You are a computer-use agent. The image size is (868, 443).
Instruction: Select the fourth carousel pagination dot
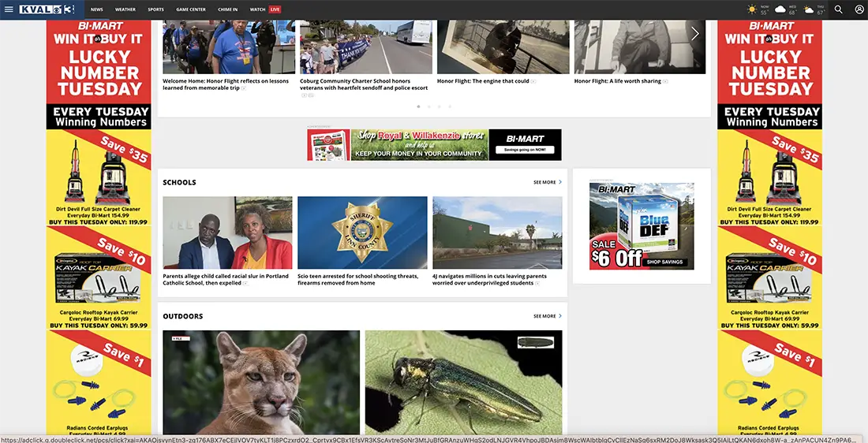click(450, 106)
